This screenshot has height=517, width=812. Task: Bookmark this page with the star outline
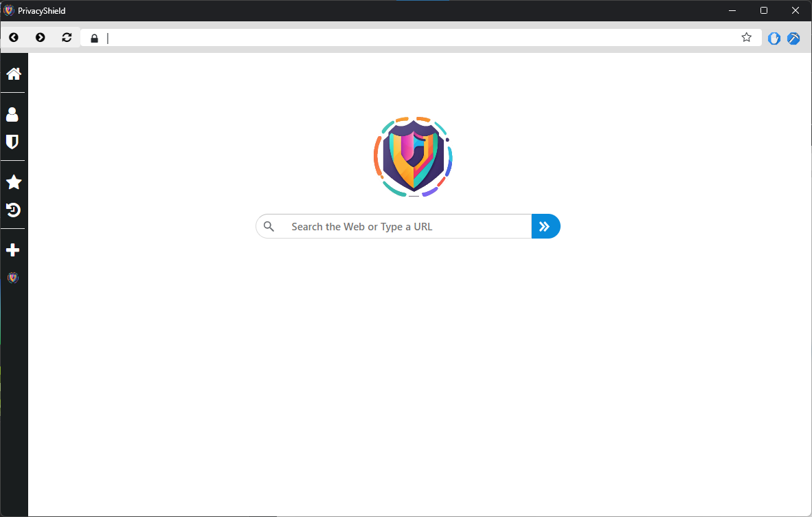[746, 37]
